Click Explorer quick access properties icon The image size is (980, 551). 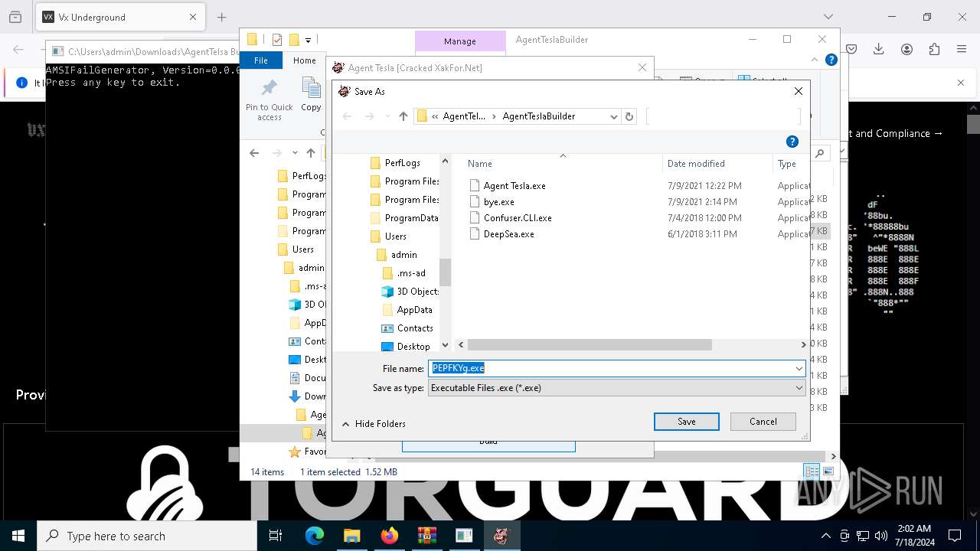click(277, 40)
